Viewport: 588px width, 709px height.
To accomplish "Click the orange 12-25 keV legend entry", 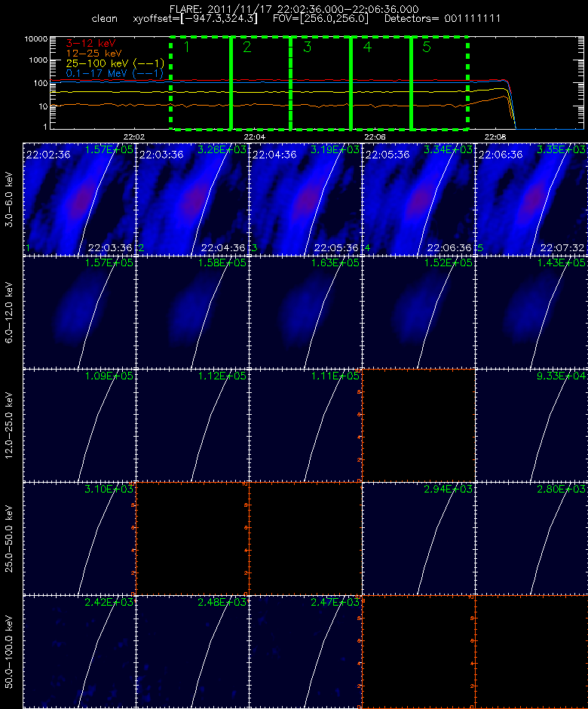I will pos(94,54).
